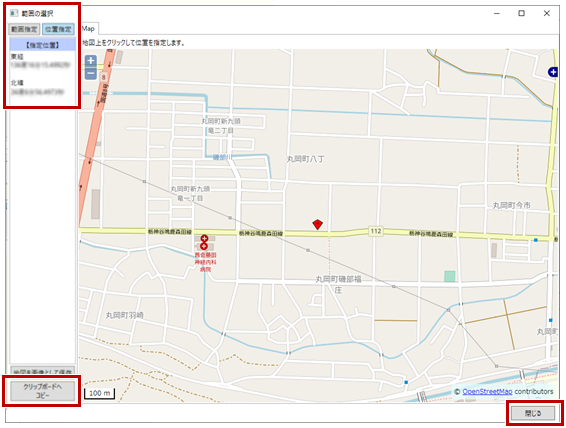Image resolution: width=566 pixels, height=428 pixels.
Task: Click the 北緯 latitude value field
Action: click(38, 92)
